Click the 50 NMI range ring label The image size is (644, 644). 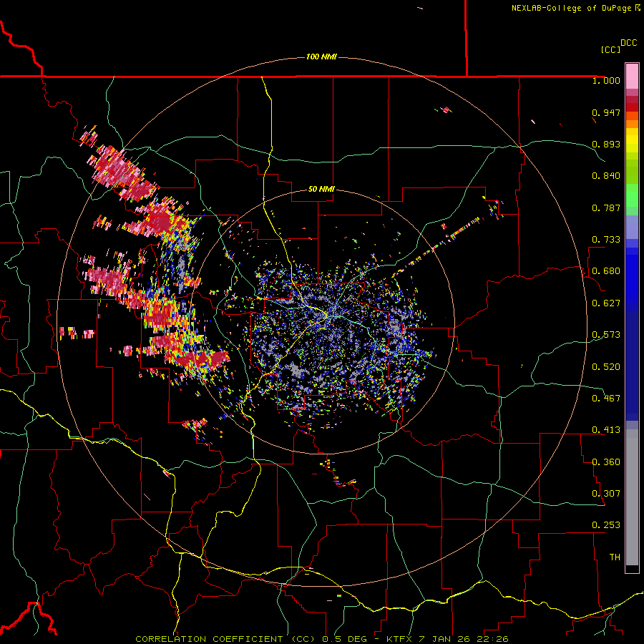(x=321, y=189)
